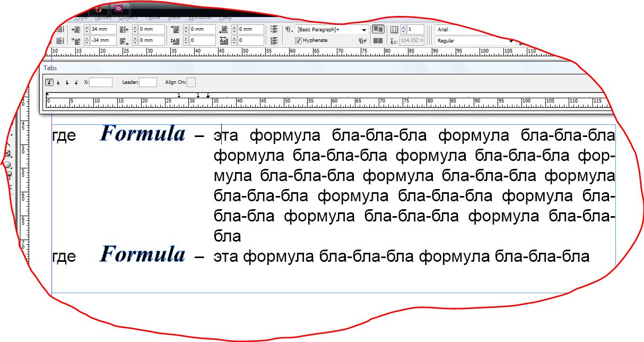Click the indent triangle marker on Tabs ruler

pos(48,94)
